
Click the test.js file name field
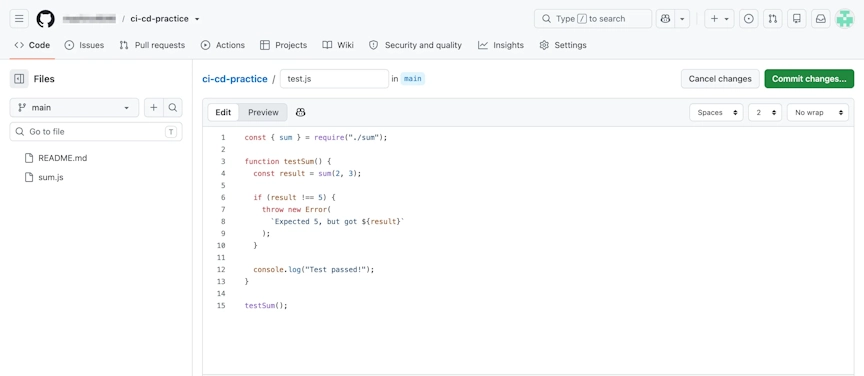[334, 79]
